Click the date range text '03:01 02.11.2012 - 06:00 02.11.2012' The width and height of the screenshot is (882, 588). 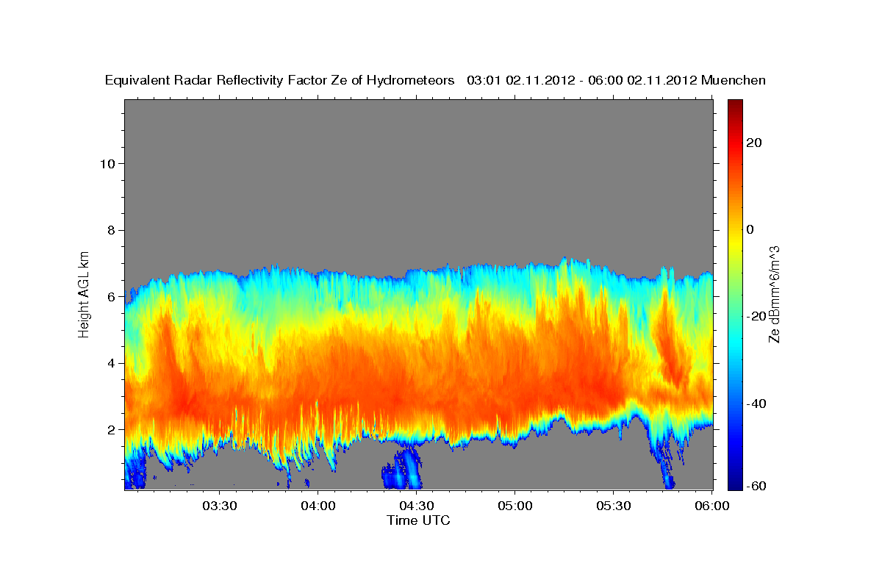click(582, 80)
